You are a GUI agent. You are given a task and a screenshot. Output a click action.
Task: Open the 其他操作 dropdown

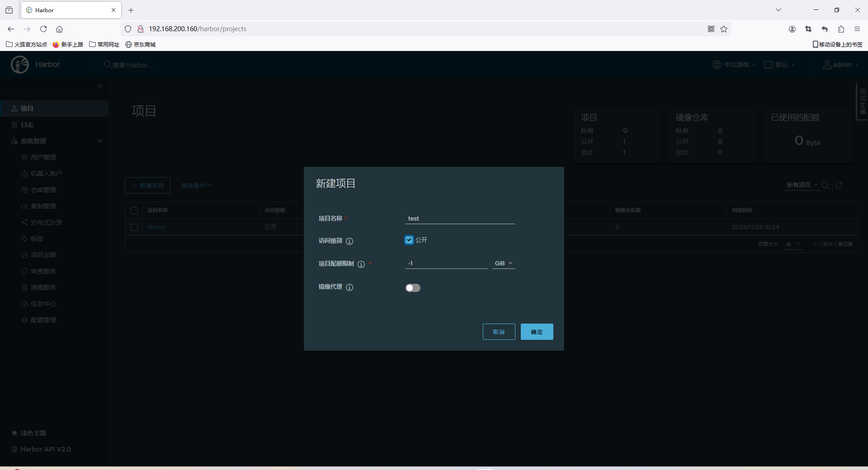(x=196, y=185)
